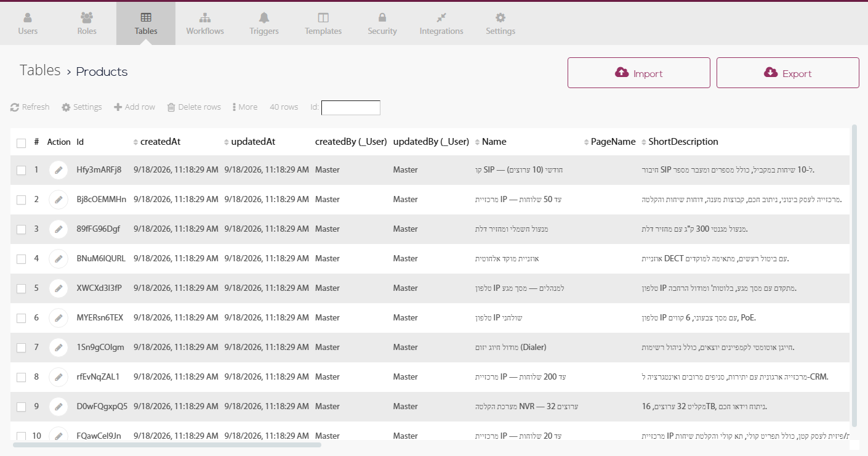Open the Security padlock icon
Screen dimensions: 868x456
[382, 18]
